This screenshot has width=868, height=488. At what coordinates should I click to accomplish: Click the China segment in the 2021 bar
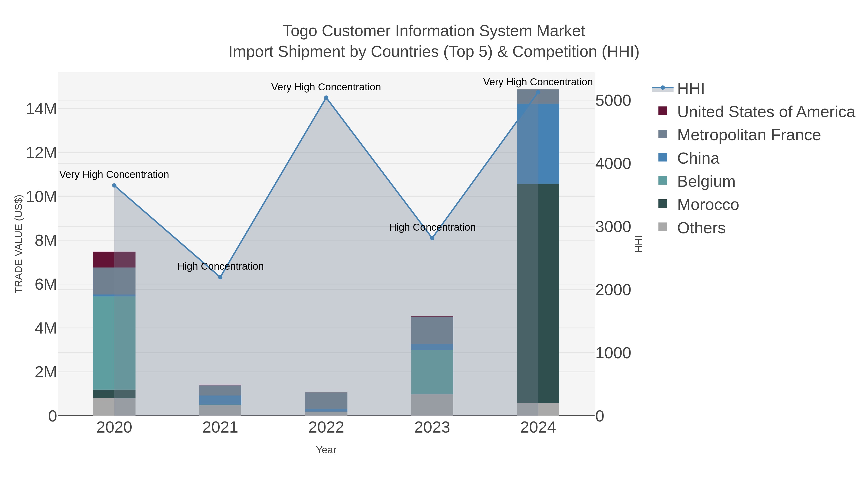pos(220,400)
